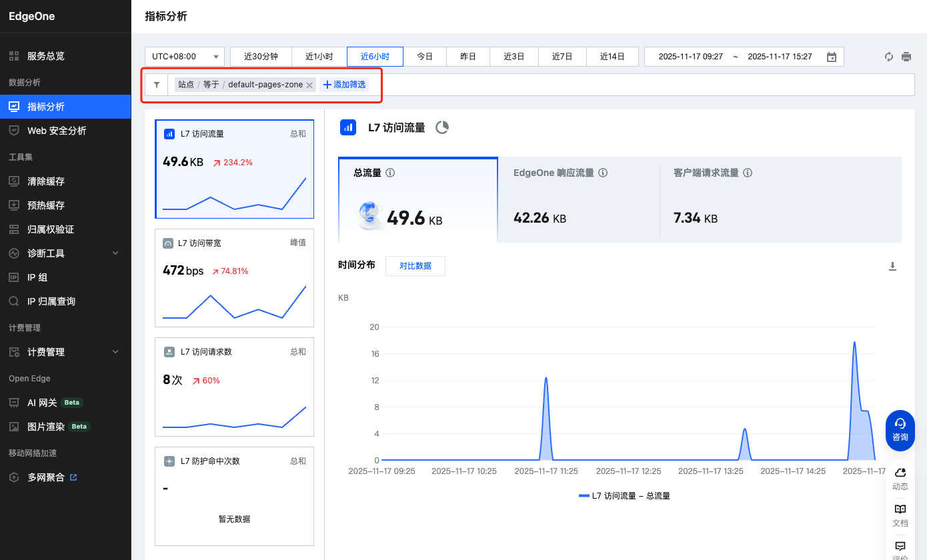Download chart data with the download icon
The width and height of the screenshot is (927, 560).
(x=892, y=267)
